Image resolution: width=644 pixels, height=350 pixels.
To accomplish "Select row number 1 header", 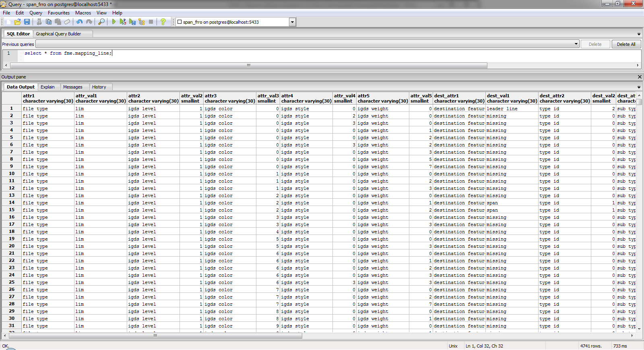I will click(12, 109).
